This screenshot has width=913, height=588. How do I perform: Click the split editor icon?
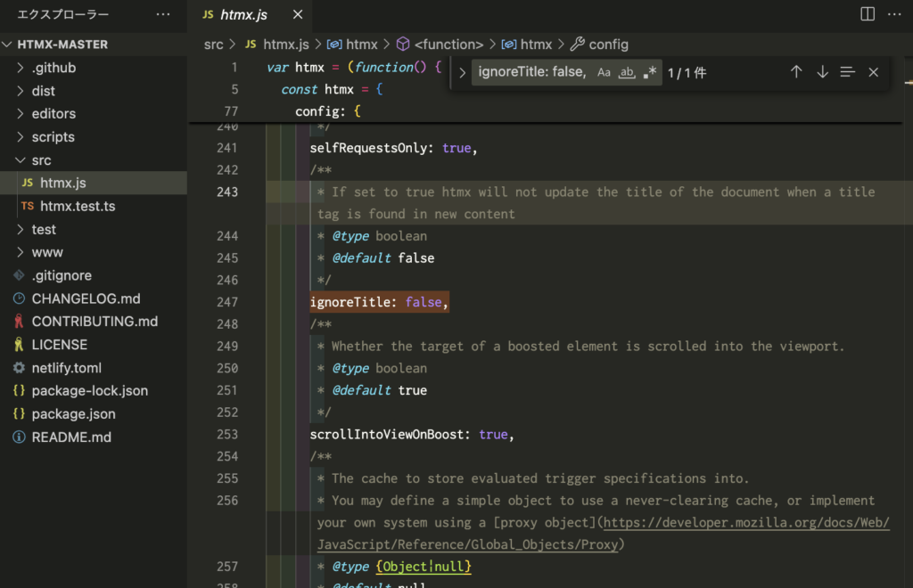[x=868, y=14]
